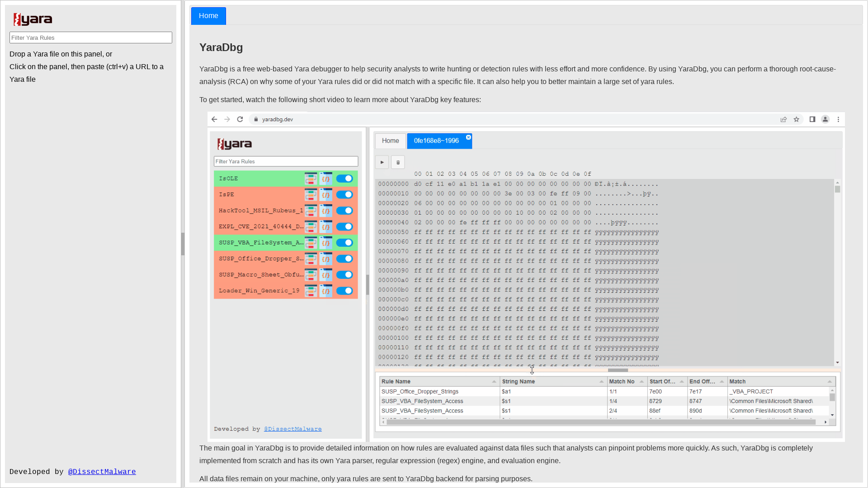Click SUSP_Macro_Sheet_Obfu flow diagram icon
This screenshot has height=488, width=868.
tap(311, 275)
